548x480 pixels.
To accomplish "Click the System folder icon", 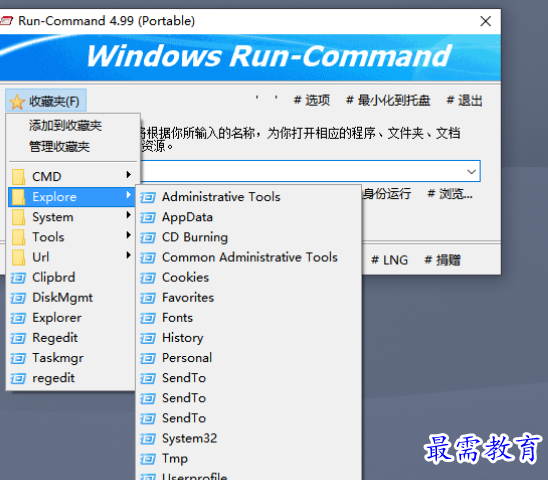I will (18, 217).
